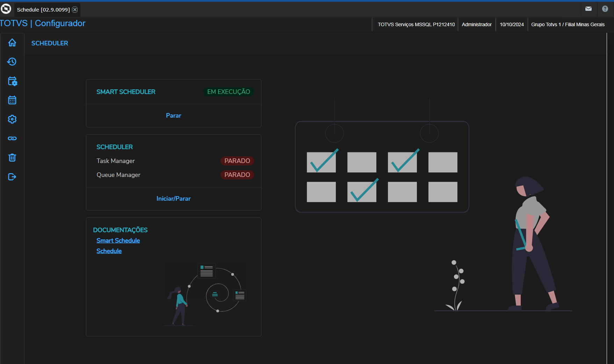This screenshot has height=364, width=614.
Task: Click the Task Manager label
Action: coord(116,161)
